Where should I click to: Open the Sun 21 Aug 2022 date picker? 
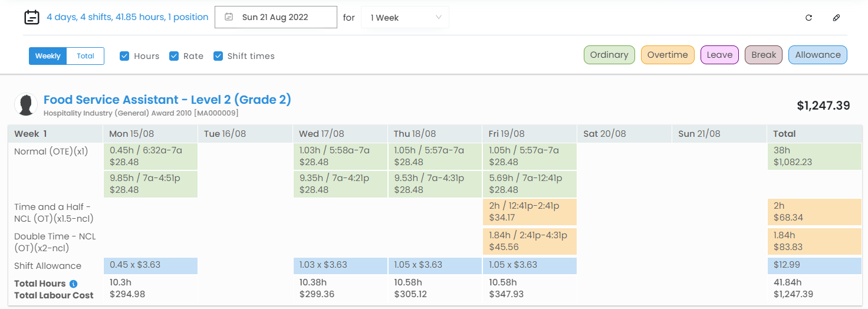(275, 18)
